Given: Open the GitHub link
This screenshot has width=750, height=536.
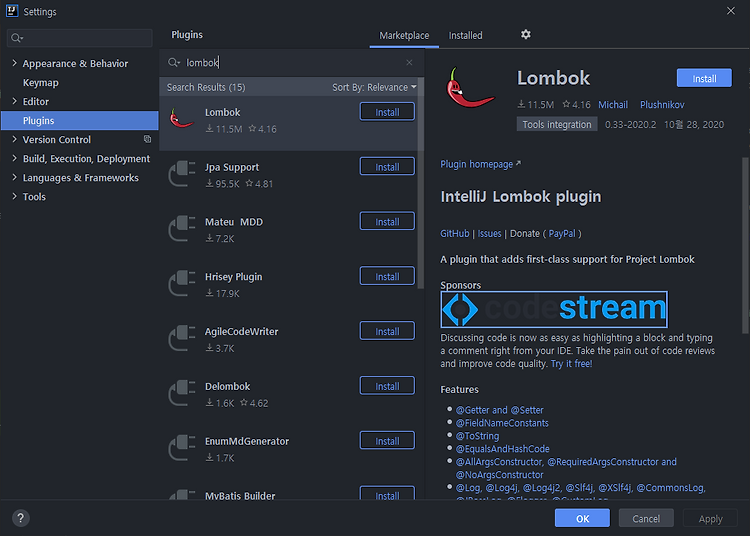Looking at the screenshot, I should (x=454, y=233).
